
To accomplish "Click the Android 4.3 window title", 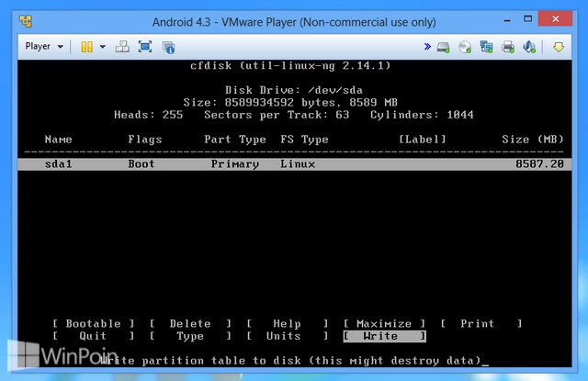I will point(294,22).
